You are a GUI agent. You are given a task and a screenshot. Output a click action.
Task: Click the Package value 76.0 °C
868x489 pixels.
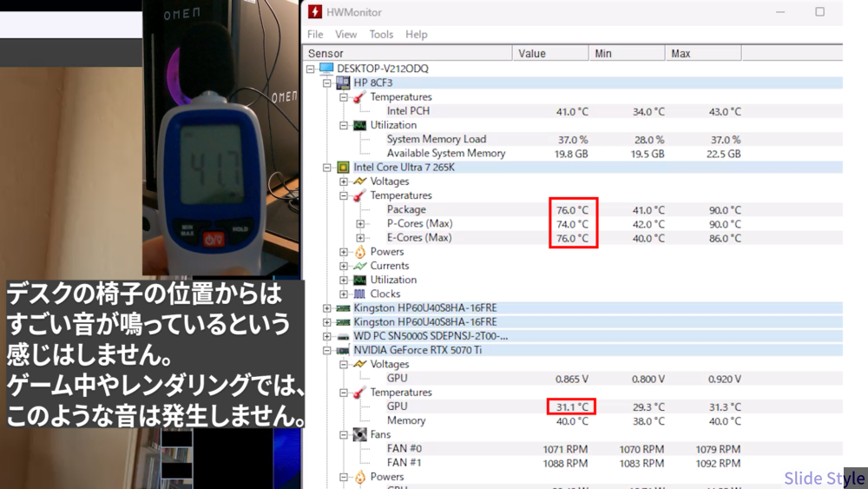(572, 210)
